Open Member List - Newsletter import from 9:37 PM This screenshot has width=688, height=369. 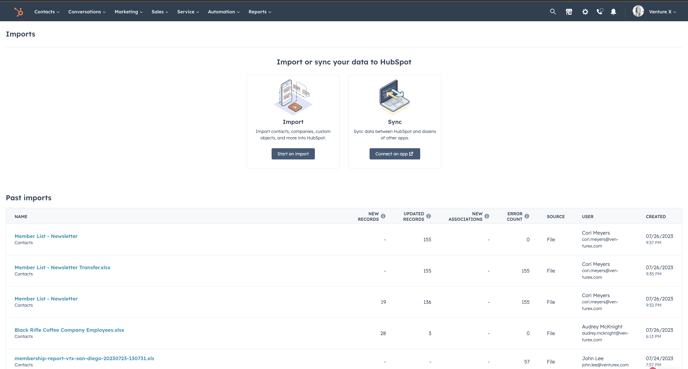46,236
